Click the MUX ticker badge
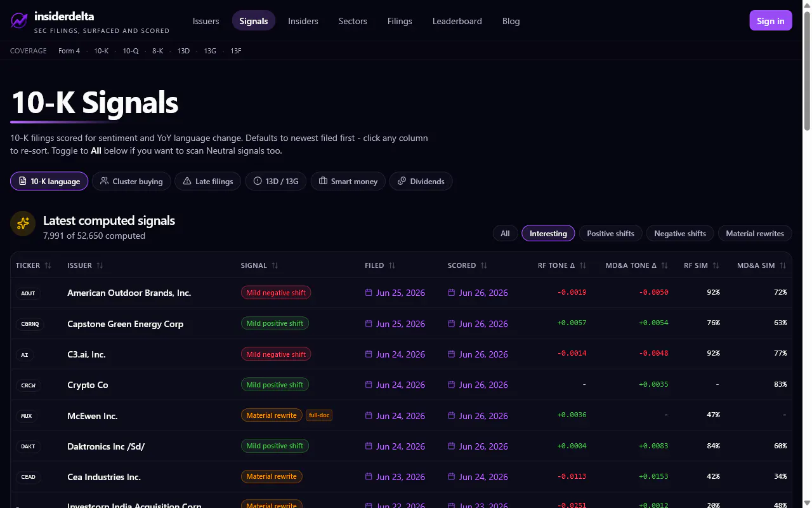 (x=26, y=416)
